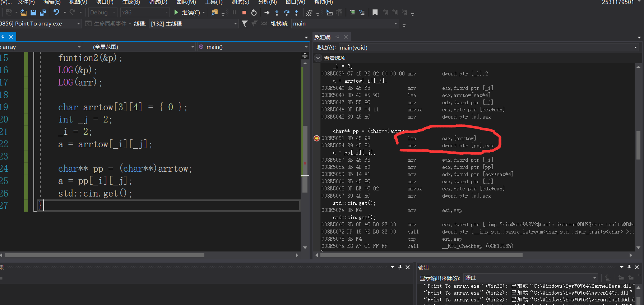This screenshot has height=305, width=644.
Task: Click the breakpoint arrow at 008E5051
Action: tap(316, 138)
